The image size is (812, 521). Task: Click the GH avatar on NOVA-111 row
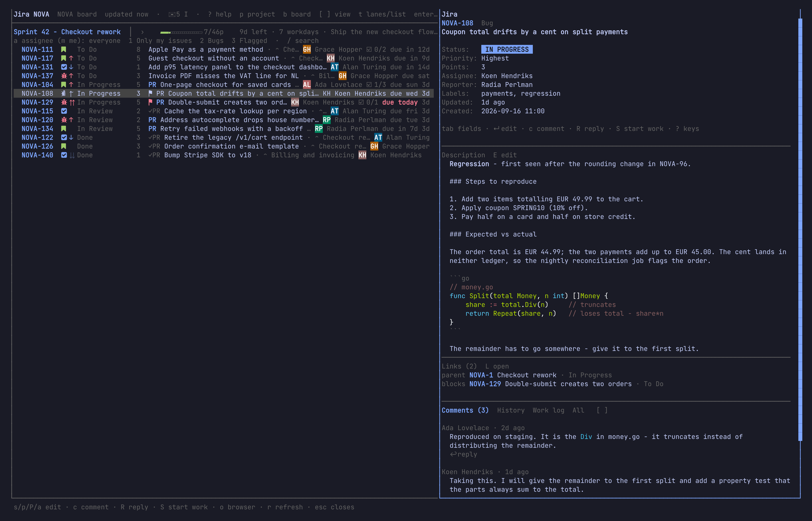307,49
